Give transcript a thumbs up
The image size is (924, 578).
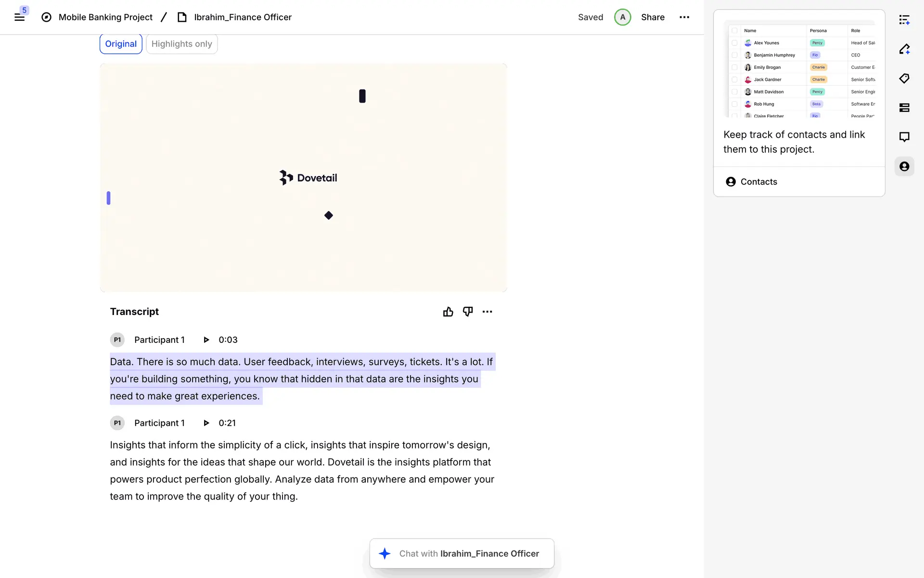coord(448,312)
